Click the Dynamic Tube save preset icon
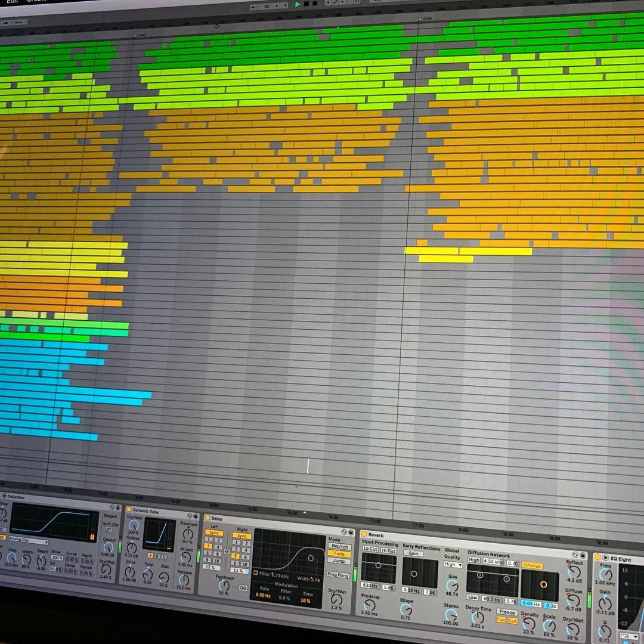The image size is (644, 644). click(196, 516)
